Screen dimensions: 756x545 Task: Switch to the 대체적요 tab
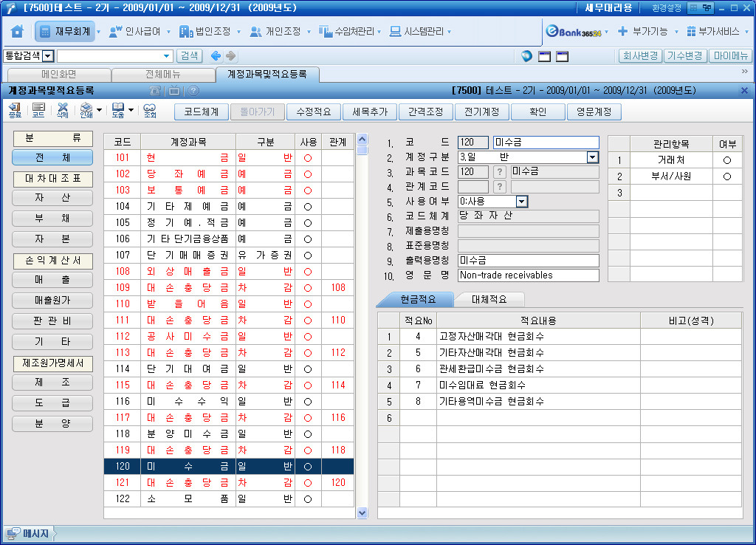488,299
